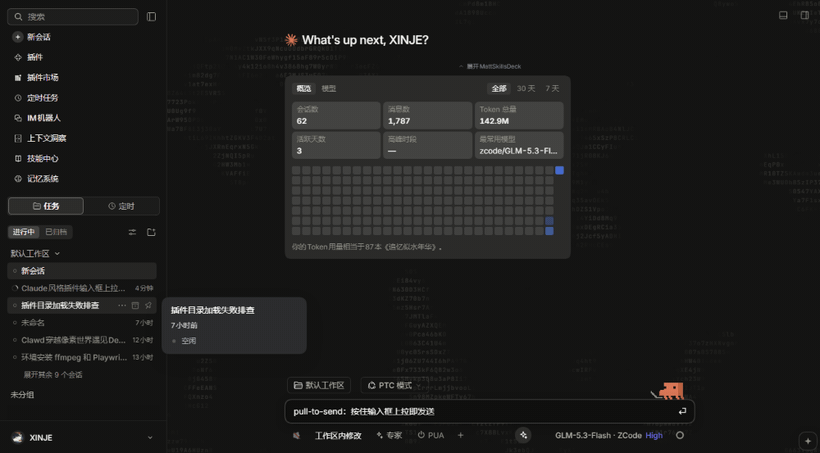Open 默认工作区 folder selector above input
This screenshot has height=453, width=820.
319,386
